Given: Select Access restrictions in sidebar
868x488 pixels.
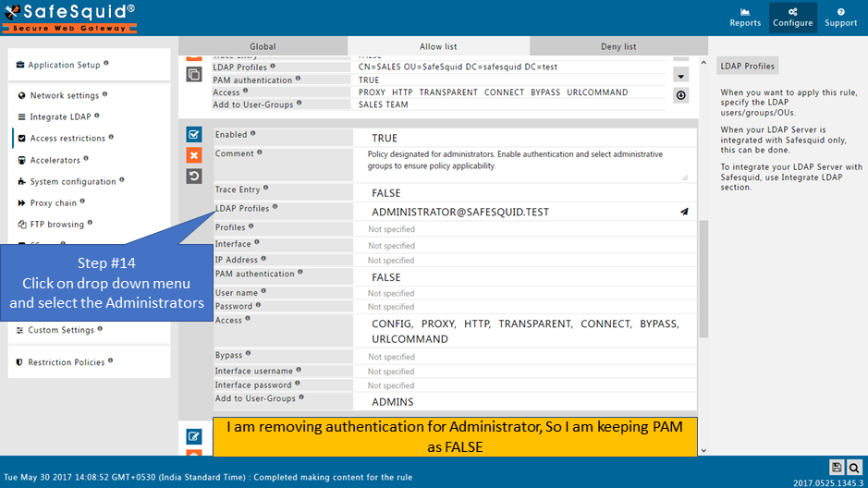Looking at the screenshot, I should pos(67,139).
